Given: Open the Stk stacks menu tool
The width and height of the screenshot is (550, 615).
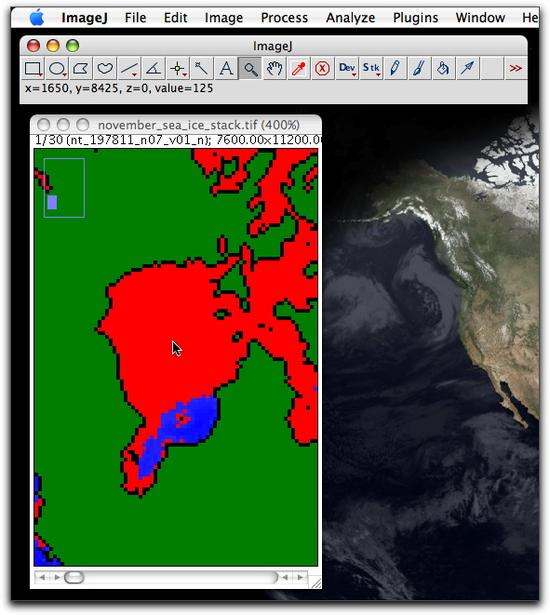Looking at the screenshot, I should (371, 69).
